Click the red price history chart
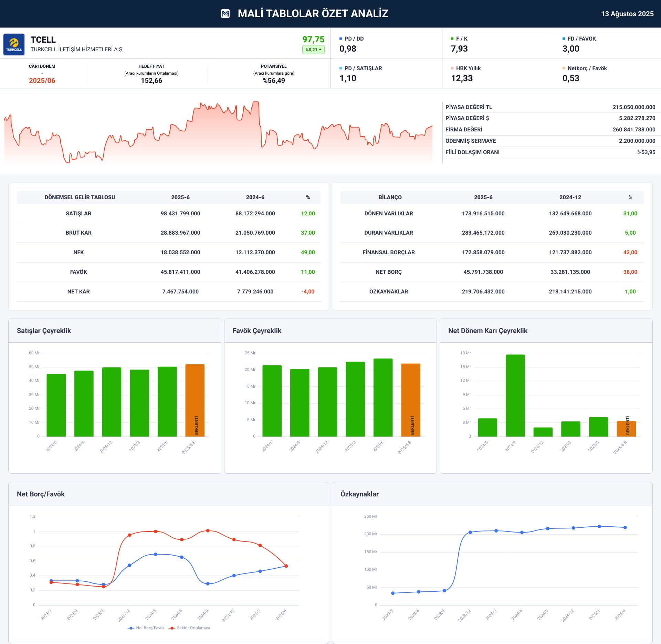The height and width of the screenshot is (644, 661). click(x=218, y=132)
